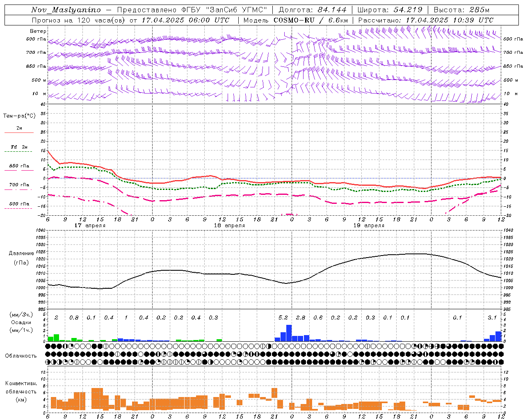
Task: Click the 1040 pressure tick on the left axis
Action: coord(41,230)
